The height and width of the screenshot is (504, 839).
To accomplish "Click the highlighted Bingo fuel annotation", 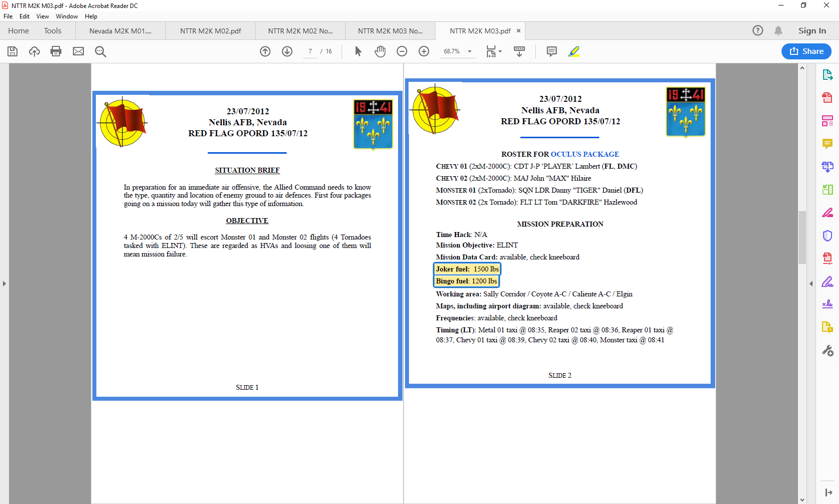I will point(466,281).
